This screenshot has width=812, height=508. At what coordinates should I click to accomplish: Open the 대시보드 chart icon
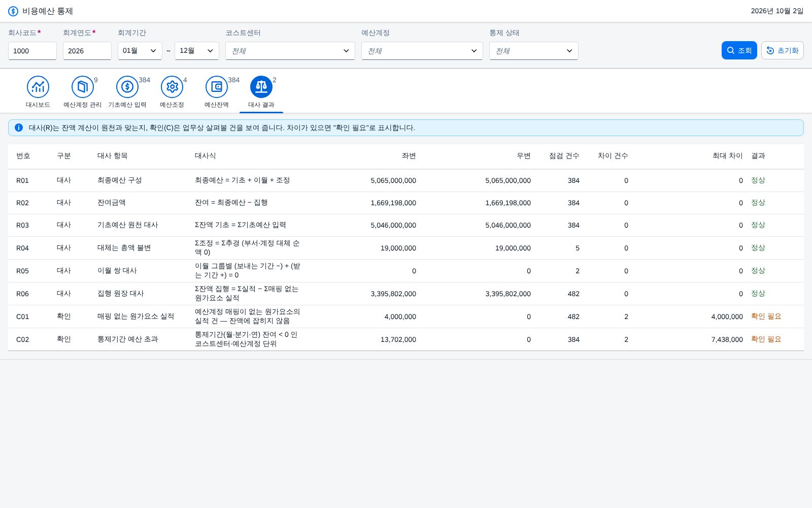click(x=38, y=87)
